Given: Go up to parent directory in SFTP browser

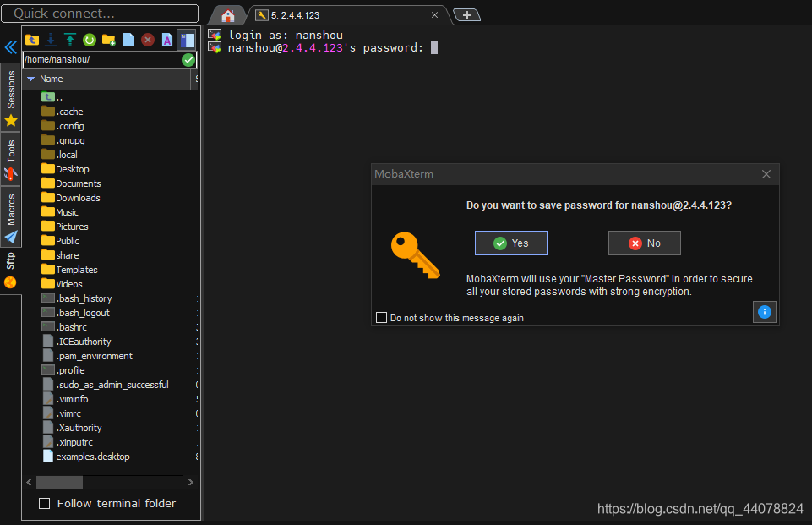Looking at the screenshot, I should tap(32, 40).
